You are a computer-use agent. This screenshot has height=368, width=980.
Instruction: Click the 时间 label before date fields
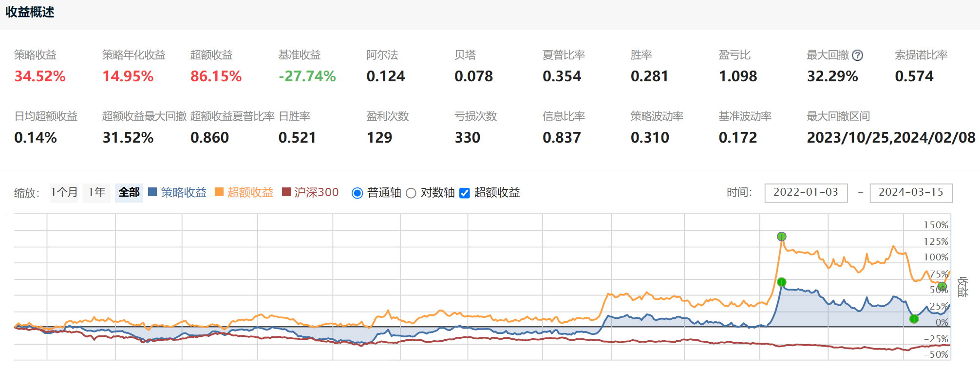coord(739,193)
